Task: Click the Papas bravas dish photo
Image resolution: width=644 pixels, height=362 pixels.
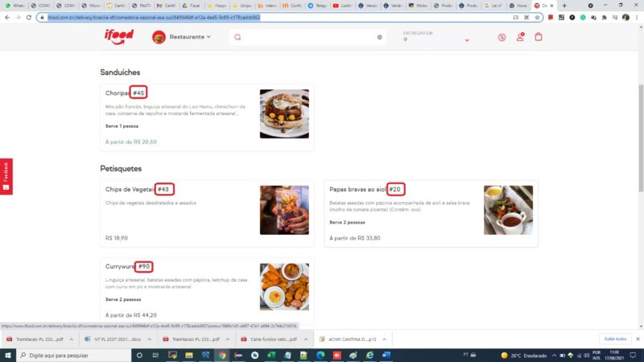Action: [508, 210]
